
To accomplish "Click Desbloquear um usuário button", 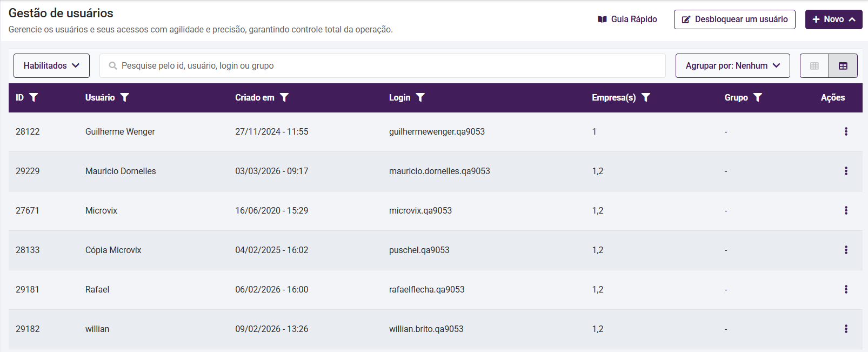I will 735,19.
